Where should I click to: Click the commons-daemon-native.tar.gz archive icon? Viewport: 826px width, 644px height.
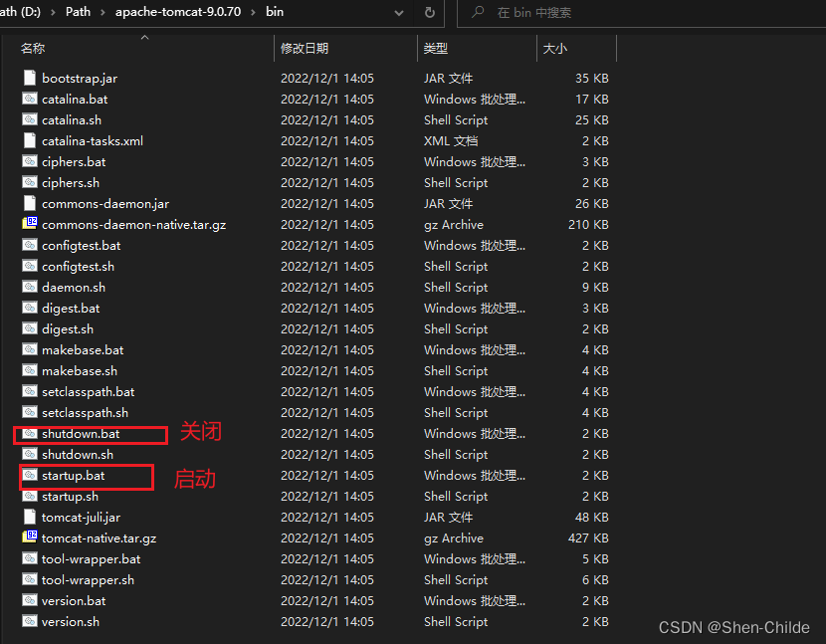pyautogui.click(x=30, y=224)
